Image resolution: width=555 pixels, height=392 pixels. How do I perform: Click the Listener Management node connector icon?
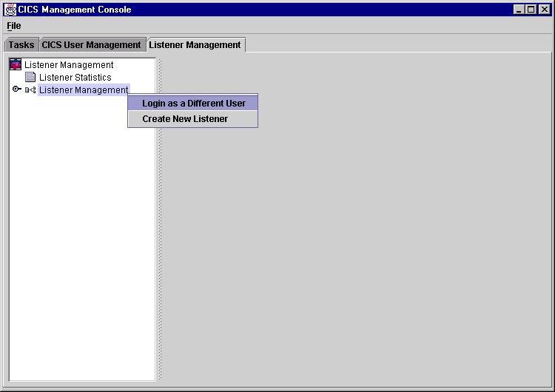(x=30, y=89)
